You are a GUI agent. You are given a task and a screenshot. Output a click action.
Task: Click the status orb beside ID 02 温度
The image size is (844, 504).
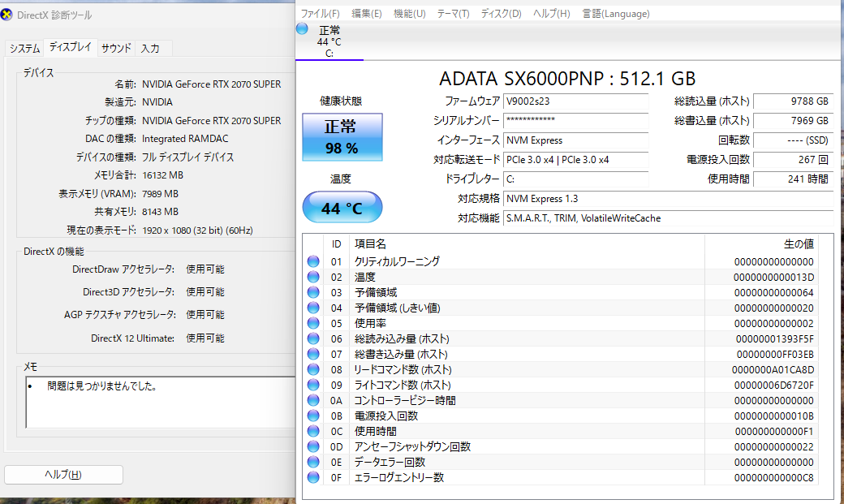pos(313,277)
